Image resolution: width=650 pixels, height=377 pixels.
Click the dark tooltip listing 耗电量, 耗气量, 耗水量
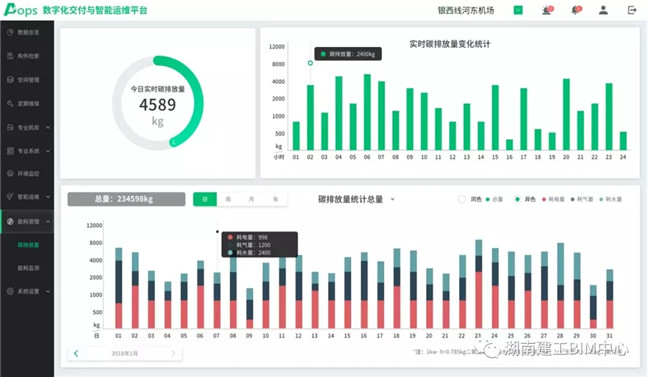(x=260, y=245)
